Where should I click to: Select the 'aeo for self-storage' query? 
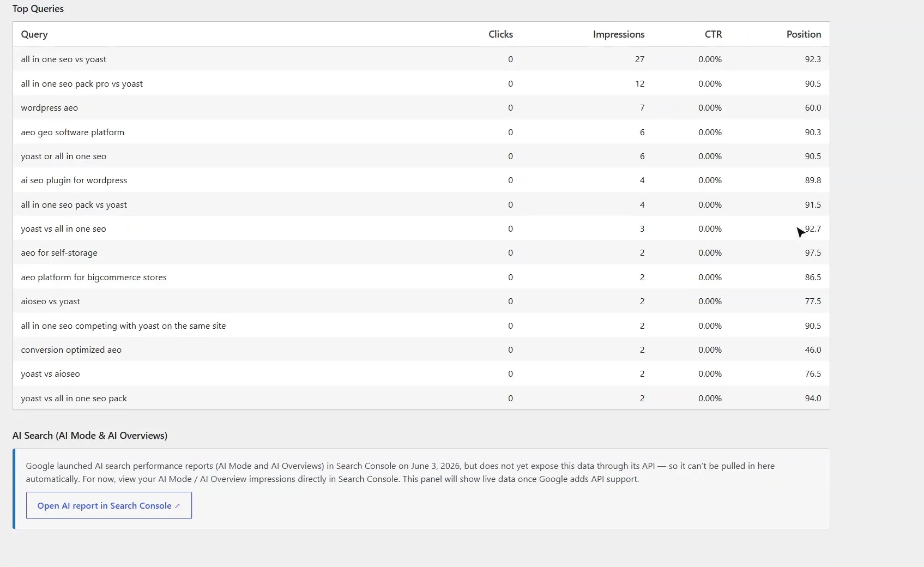tap(59, 253)
